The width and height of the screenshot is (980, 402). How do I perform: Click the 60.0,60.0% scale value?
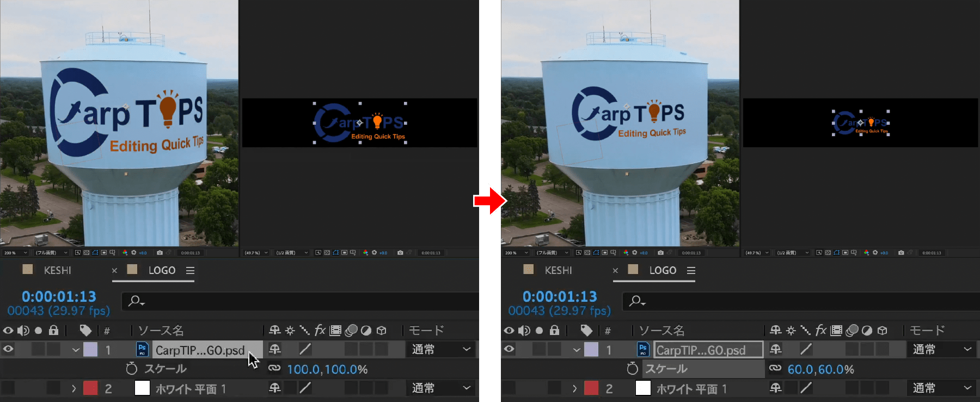coord(820,369)
